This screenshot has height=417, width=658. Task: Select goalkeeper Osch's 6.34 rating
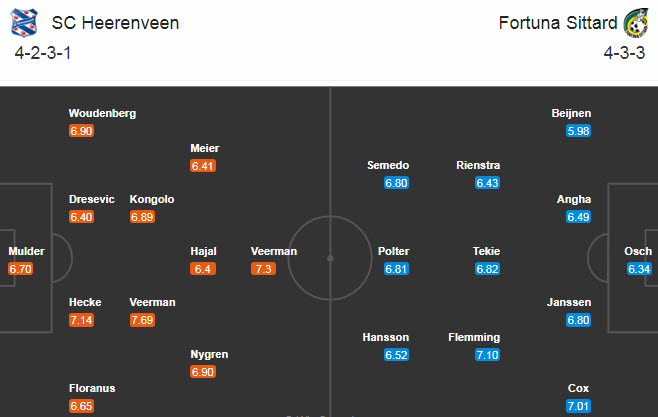tap(639, 268)
